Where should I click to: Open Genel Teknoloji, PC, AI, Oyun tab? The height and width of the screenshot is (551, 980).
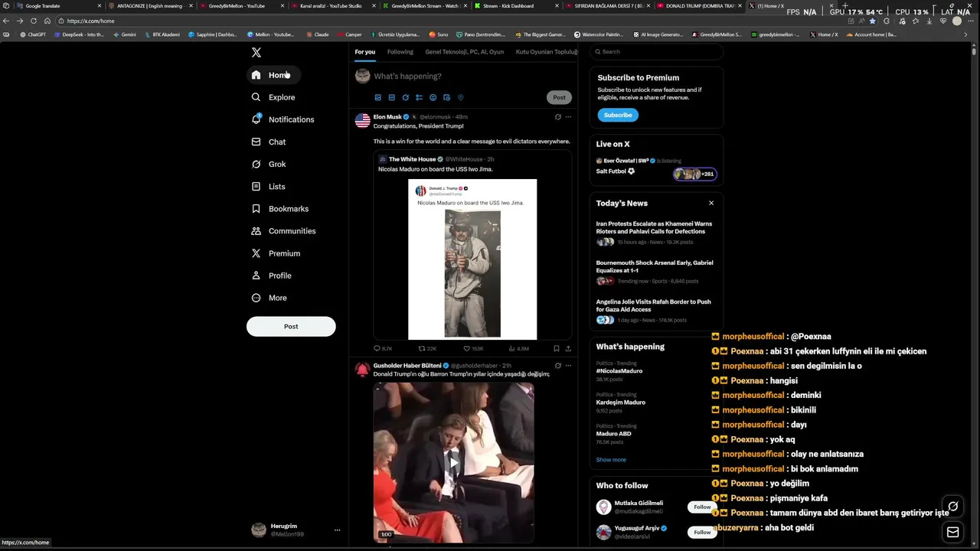[464, 52]
